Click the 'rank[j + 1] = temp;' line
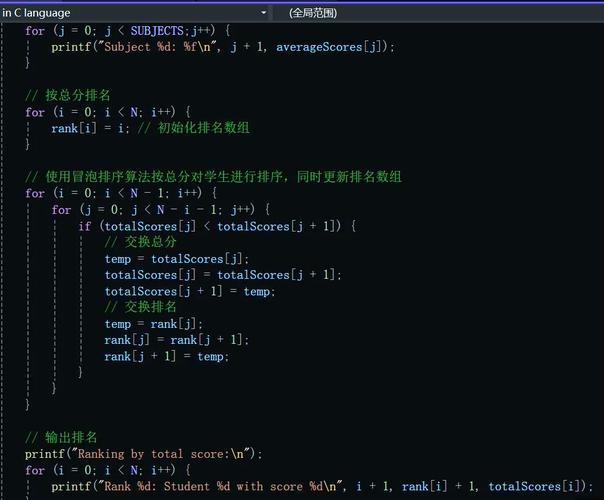 click(166, 356)
